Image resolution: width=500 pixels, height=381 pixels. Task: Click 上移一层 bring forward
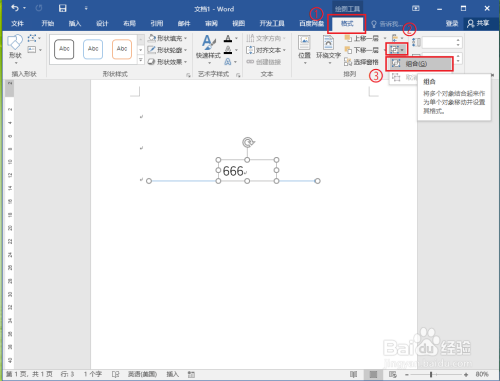pyautogui.click(x=362, y=38)
